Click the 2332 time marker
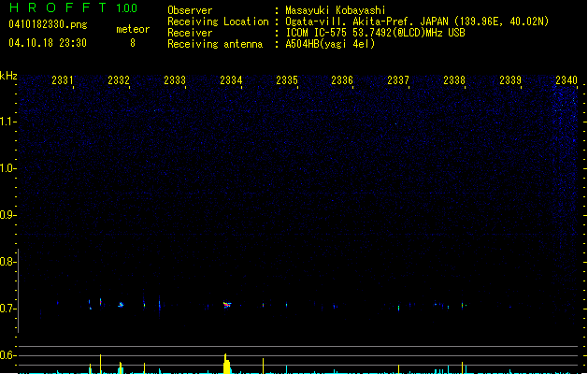 pyautogui.click(x=119, y=80)
